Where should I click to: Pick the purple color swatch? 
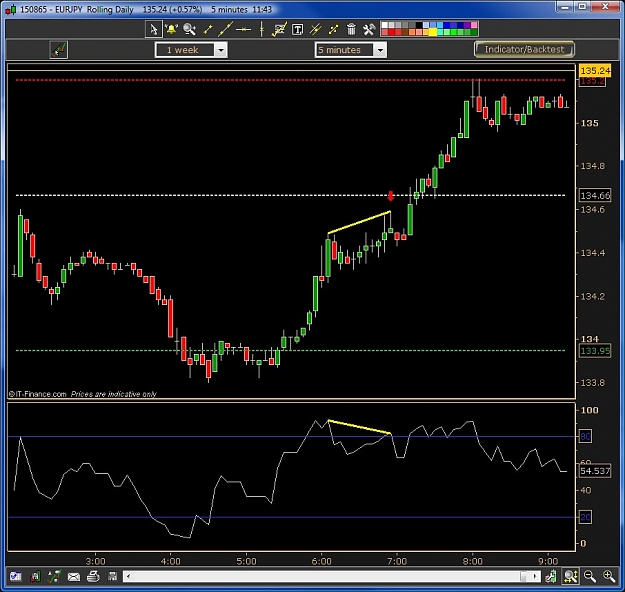click(467, 25)
